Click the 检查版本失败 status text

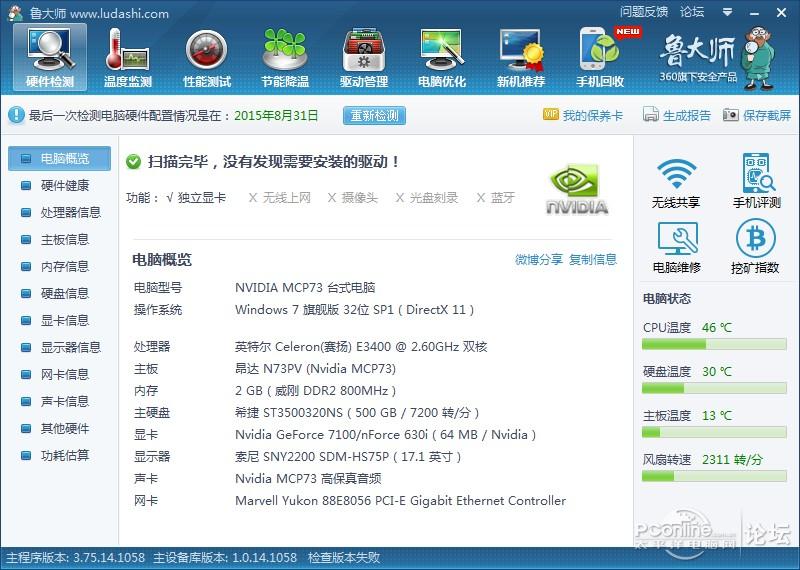(344, 557)
